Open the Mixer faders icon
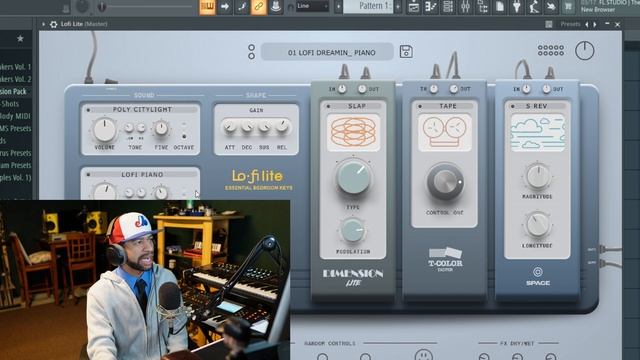This screenshot has width=640, height=360. 465,7
